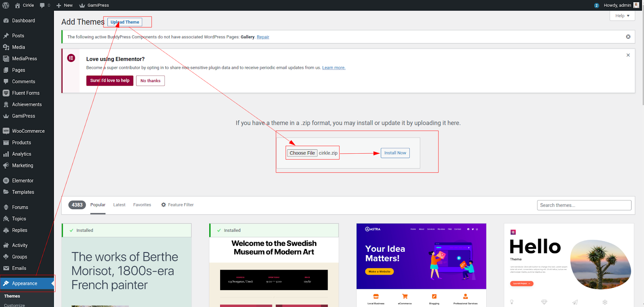Open the Templates folder icon
This screenshot has width=644, height=307.
coord(6,192)
